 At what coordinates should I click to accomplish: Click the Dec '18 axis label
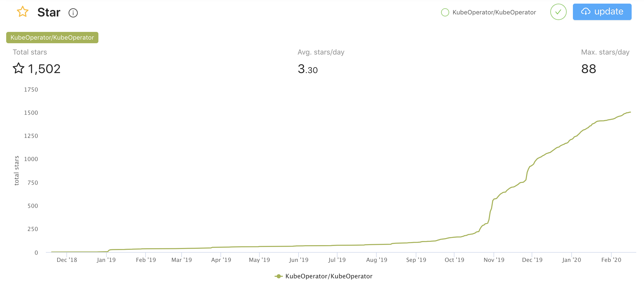(x=67, y=260)
